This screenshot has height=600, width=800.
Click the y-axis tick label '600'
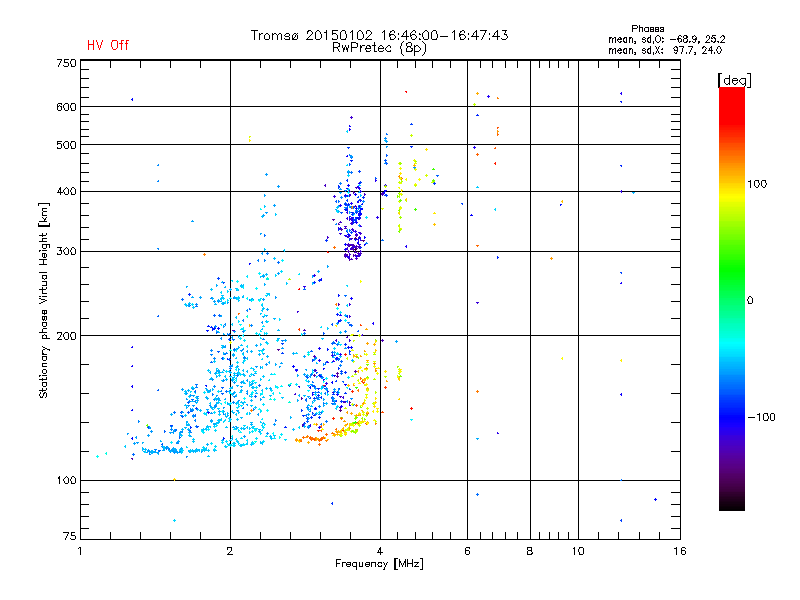coord(66,107)
